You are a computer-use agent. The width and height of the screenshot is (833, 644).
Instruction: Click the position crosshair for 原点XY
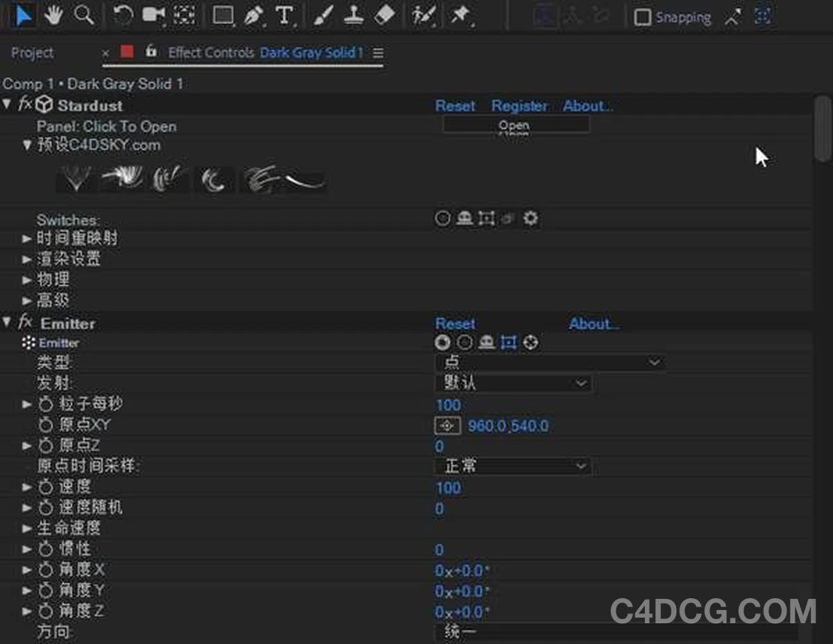click(447, 425)
